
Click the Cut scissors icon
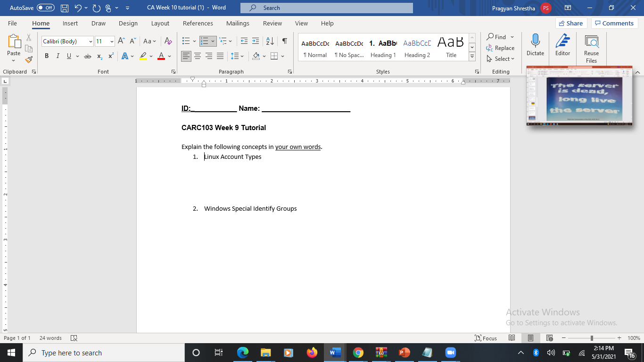click(x=29, y=38)
